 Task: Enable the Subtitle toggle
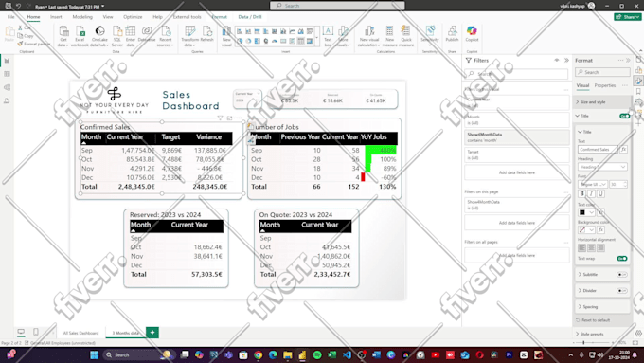(x=622, y=275)
